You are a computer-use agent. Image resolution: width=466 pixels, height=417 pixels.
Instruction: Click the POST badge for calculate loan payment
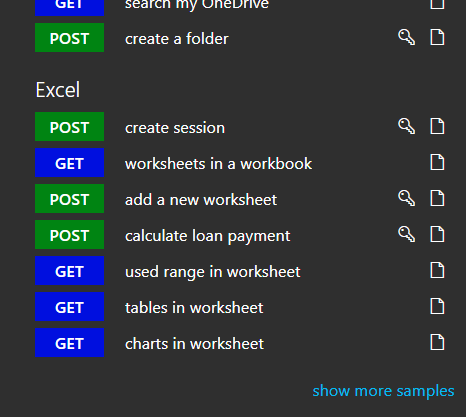coord(69,235)
